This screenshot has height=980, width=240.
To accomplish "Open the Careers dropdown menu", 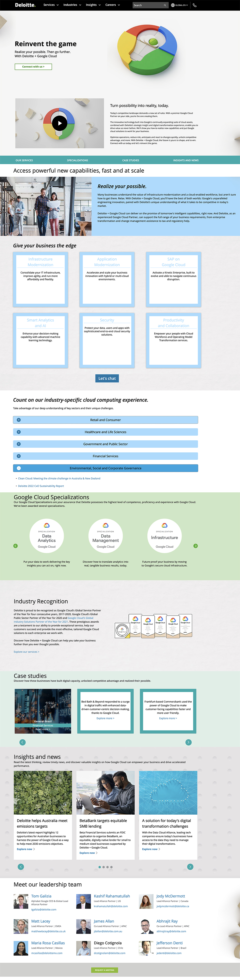I will (x=112, y=5).
